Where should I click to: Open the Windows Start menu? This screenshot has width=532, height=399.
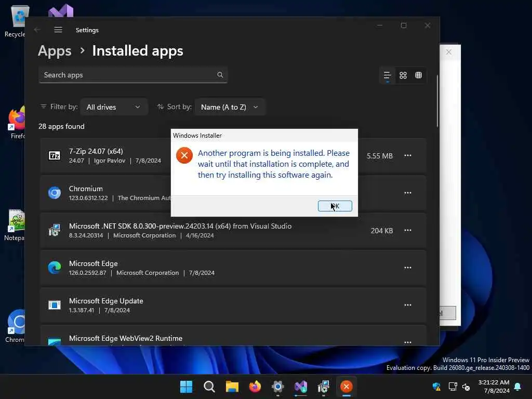click(x=186, y=387)
